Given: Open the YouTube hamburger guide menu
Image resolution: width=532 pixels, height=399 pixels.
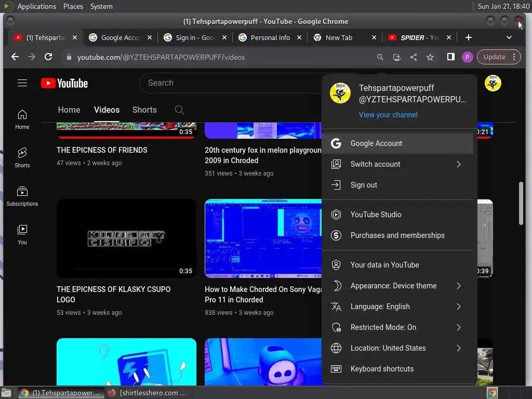Looking at the screenshot, I should pyautogui.click(x=22, y=83).
